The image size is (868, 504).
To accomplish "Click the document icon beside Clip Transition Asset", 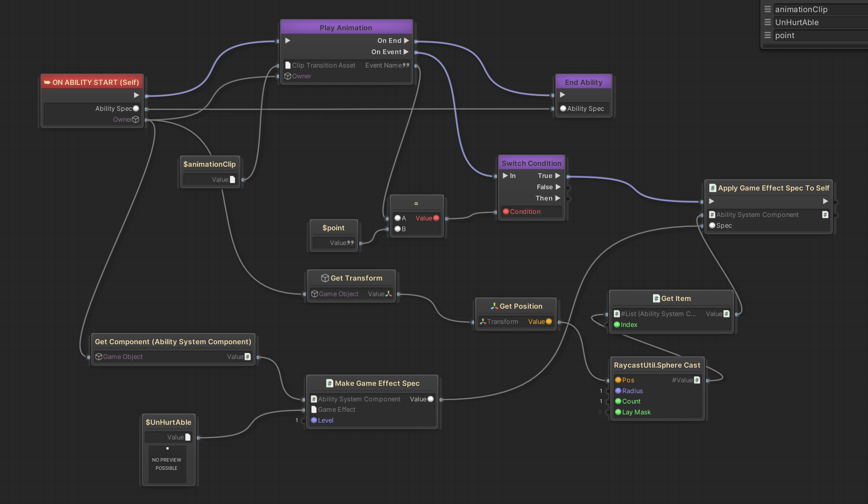I will click(x=288, y=65).
